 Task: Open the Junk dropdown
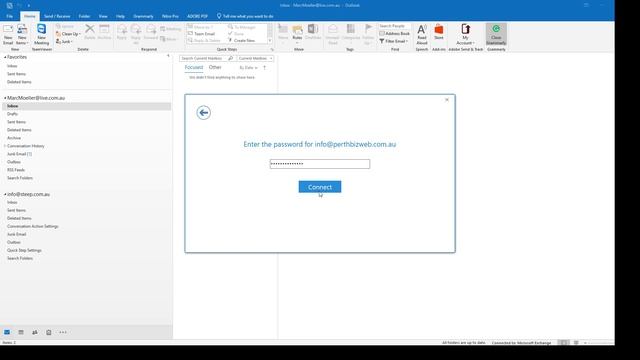pos(64,42)
